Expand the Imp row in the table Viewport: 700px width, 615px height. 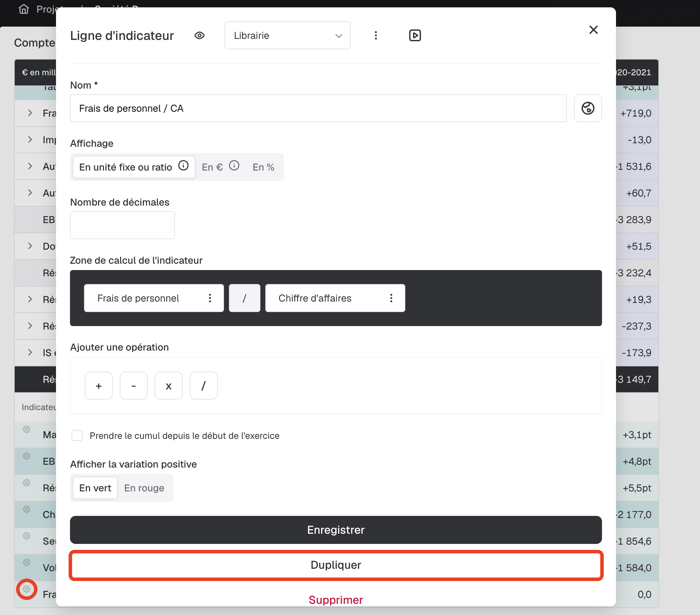pyautogui.click(x=30, y=139)
